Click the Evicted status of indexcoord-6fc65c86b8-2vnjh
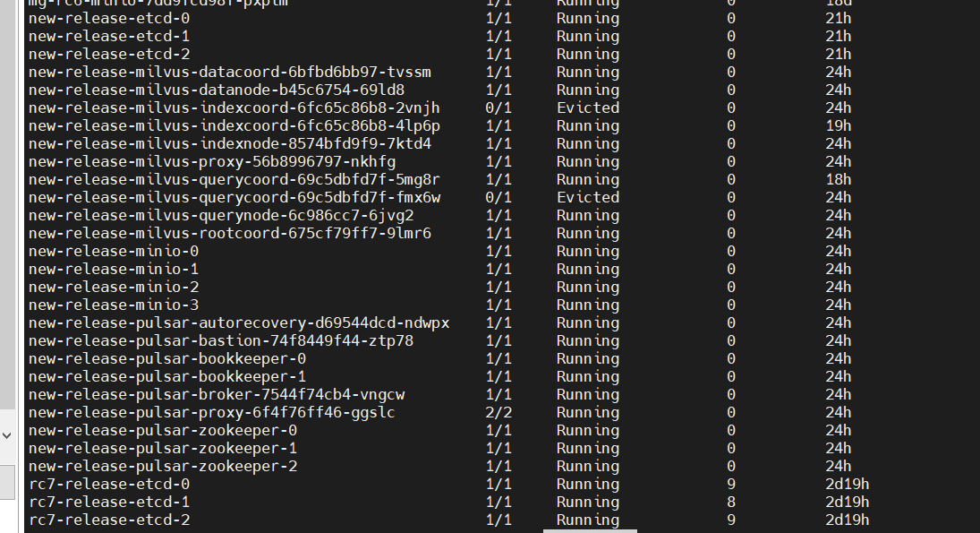The height and width of the screenshot is (533, 980). point(587,107)
